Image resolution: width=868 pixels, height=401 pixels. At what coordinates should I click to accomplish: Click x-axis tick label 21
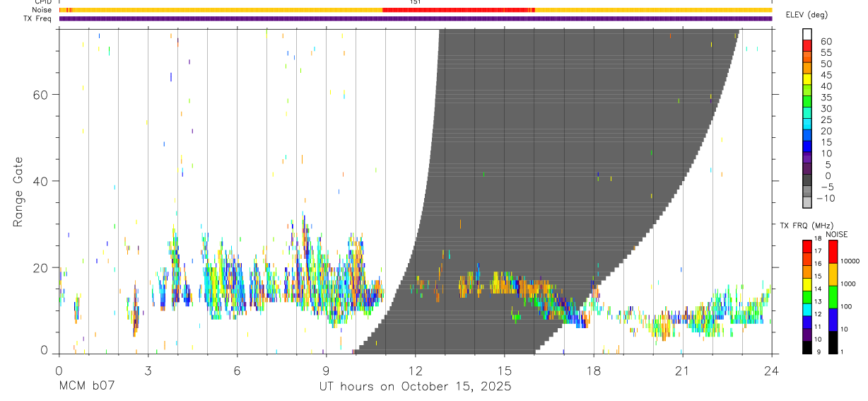[683, 371]
